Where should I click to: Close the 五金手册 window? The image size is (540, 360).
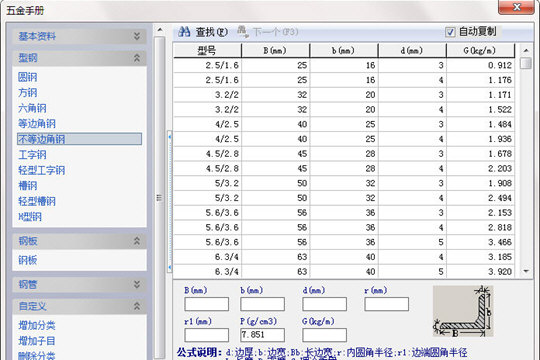coord(516,7)
